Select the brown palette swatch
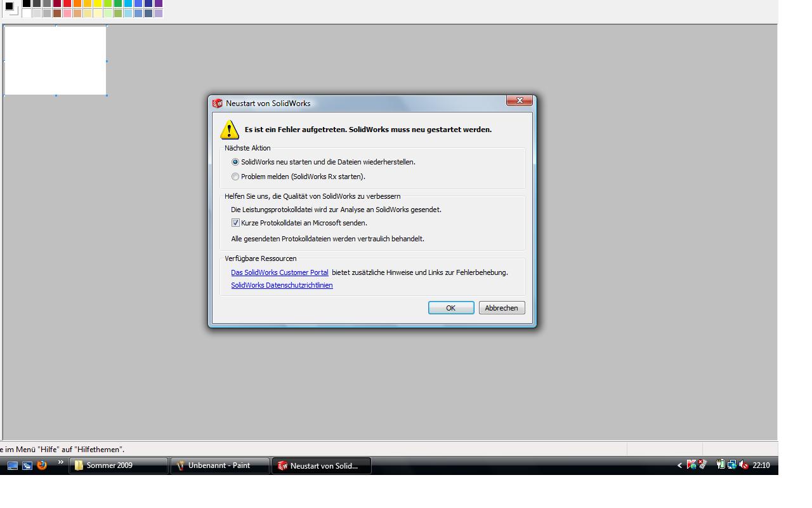The width and height of the screenshot is (812, 508). (x=57, y=13)
